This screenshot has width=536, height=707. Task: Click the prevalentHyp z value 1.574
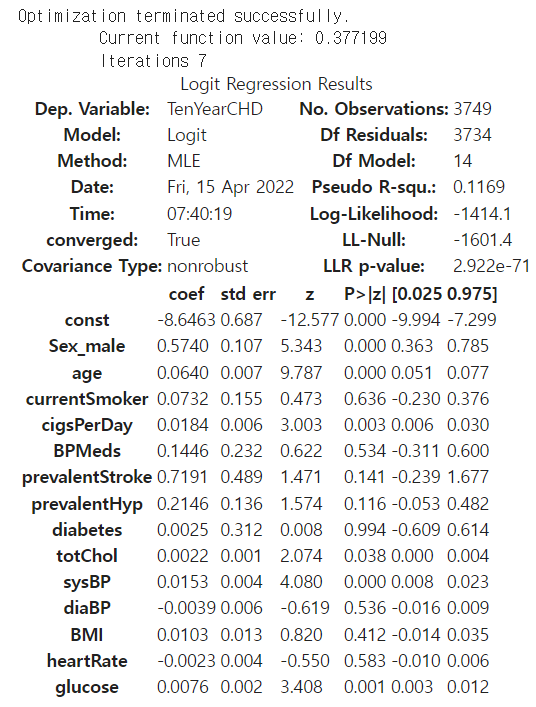click(x=301, y=504)
